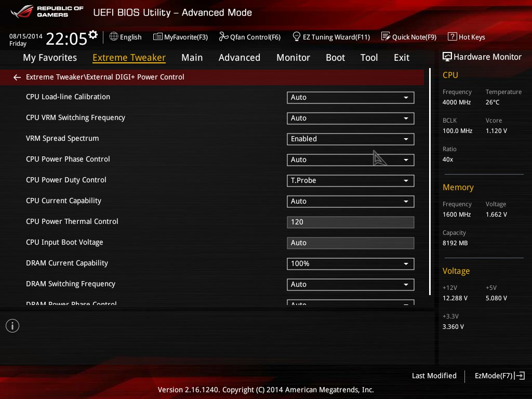Switch to EzMode(F7)
This screenshot has height=399, width=532.
click(x=499, y=376)
